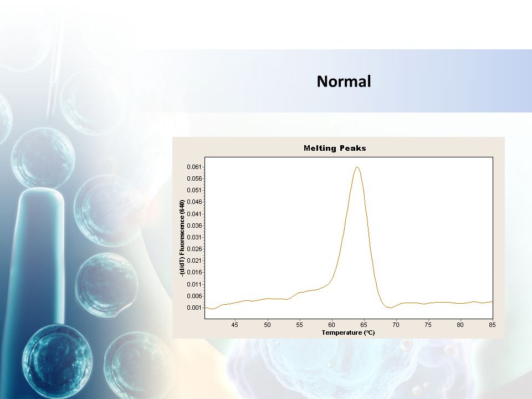Click the '-(d/dT) Fluorescence (640)' axis label
Viewport: 532px width, 399px height.
click(182, 238)
